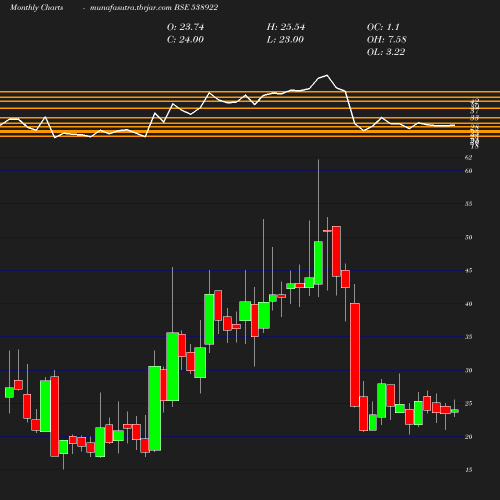Click the 45 price axis label
Screen dimensions: 500x500
468,270
